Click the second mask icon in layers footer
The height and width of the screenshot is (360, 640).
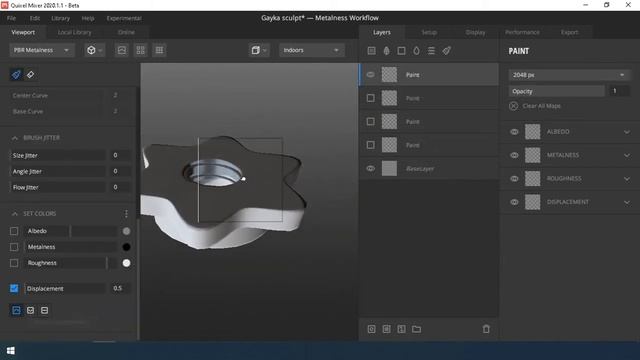click(387, 329)
